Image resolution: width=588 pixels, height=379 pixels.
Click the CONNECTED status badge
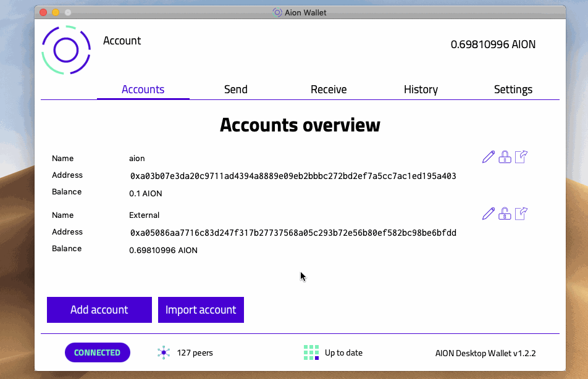click(98, 352)
